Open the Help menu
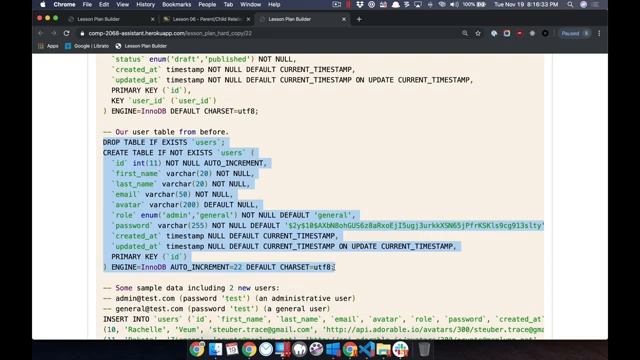The height and width of the screenshot is (360, 640). [x=274, y=4]
